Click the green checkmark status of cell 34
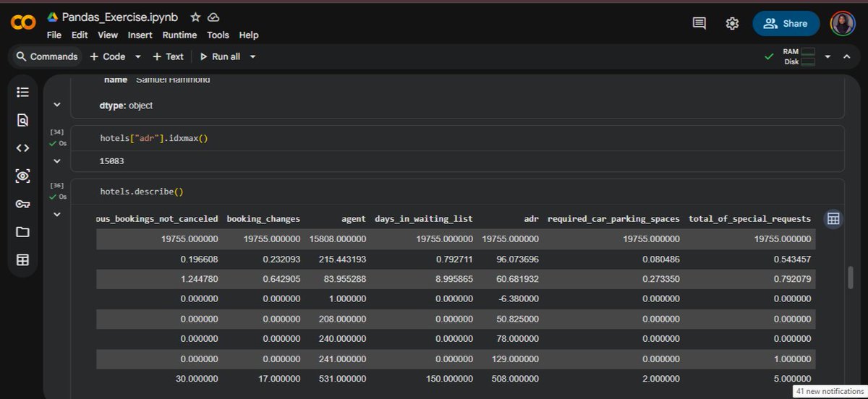This screenshot has width=868, height=399. coord(53,142)
